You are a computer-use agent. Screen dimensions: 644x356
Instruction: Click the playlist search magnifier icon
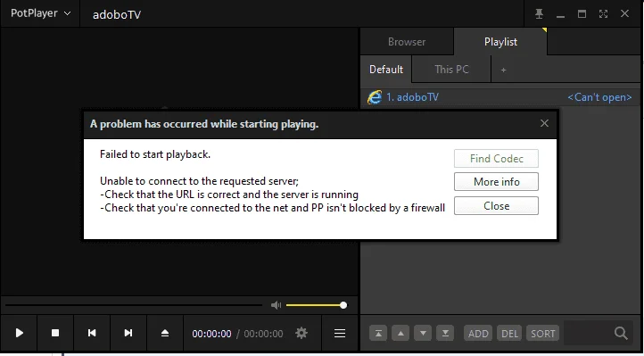point(621,333)
